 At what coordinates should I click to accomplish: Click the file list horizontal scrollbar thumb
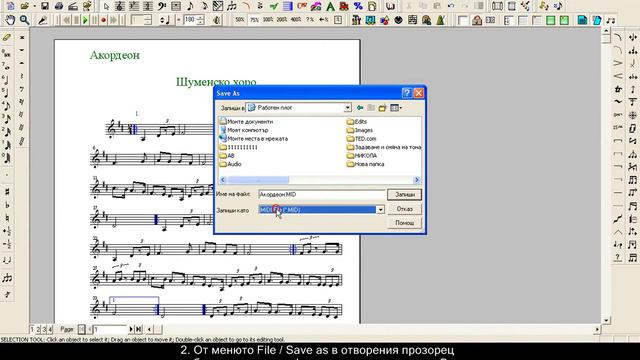(x=258, y=180)
